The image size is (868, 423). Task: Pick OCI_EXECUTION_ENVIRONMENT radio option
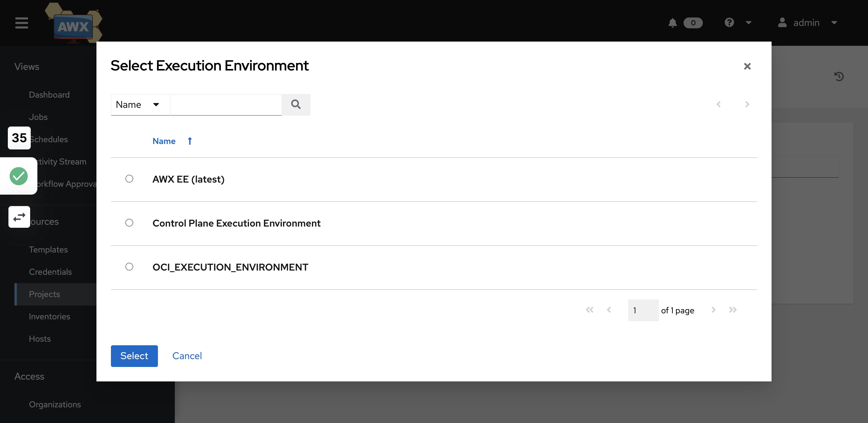tap(129, 267)
